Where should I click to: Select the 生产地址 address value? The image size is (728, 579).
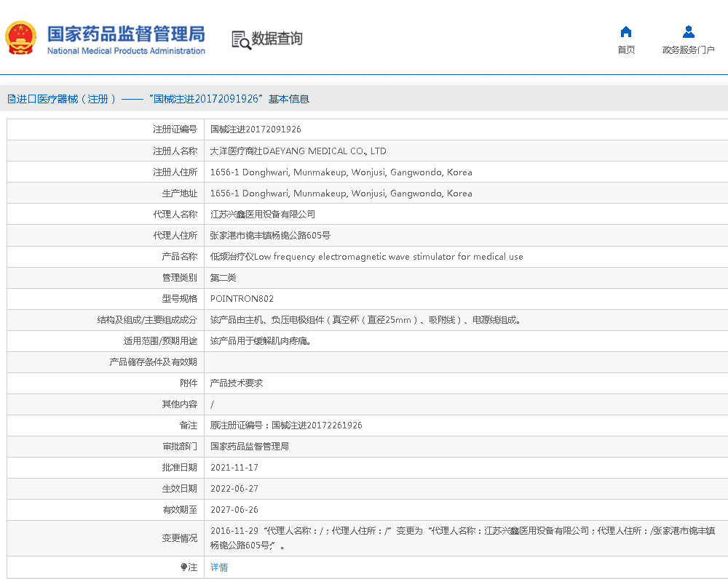point(341,193)
